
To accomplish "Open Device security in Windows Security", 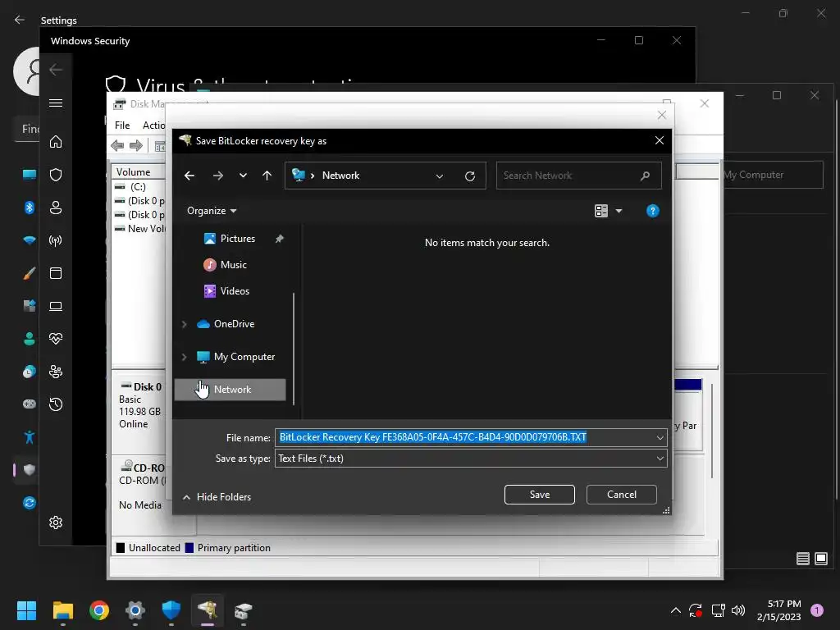I will [56, 306].
